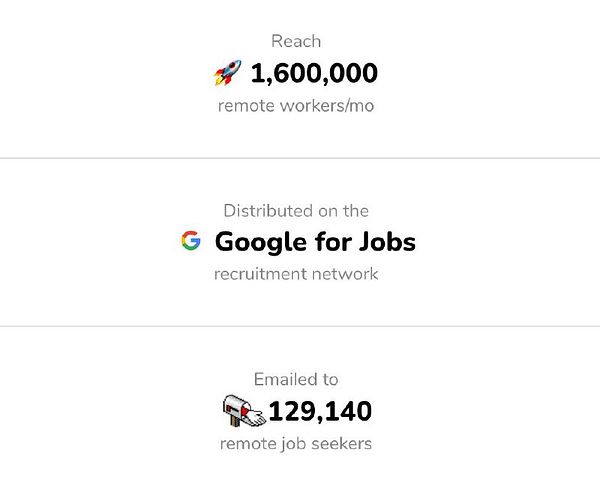Open the Google for Jobs heading

coord(315,241)
